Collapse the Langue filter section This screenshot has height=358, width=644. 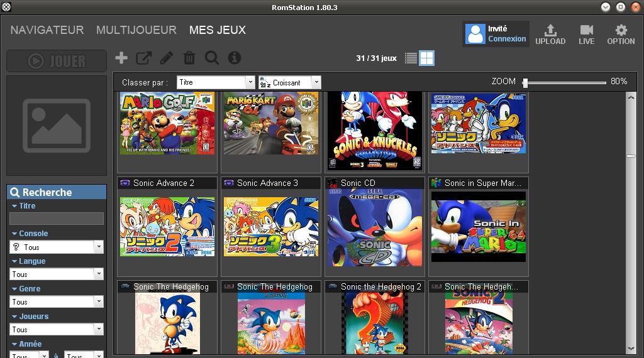point(15,261)
